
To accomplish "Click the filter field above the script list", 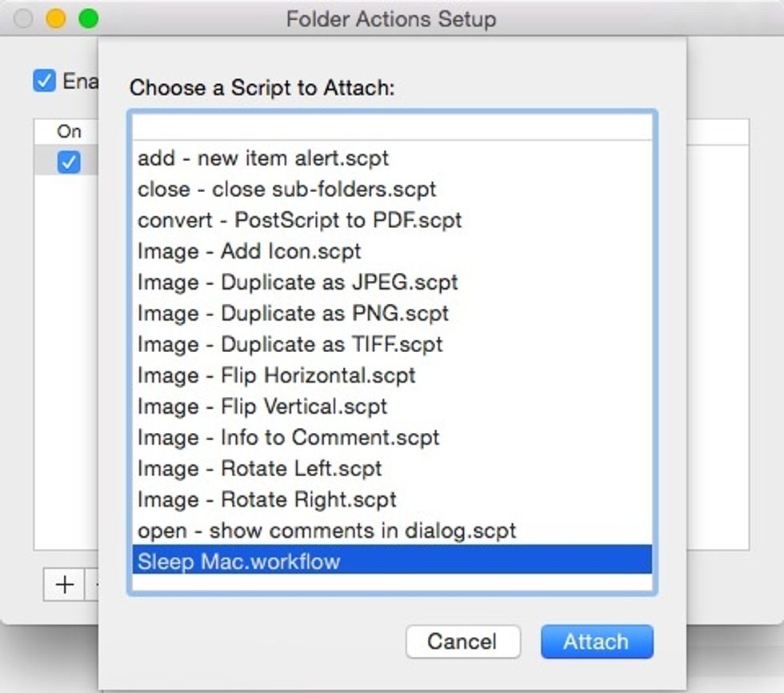I will pos(392,127).
